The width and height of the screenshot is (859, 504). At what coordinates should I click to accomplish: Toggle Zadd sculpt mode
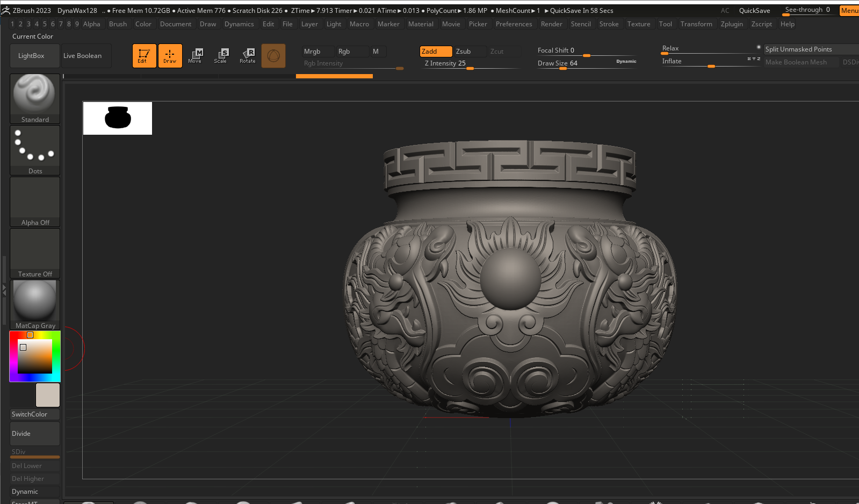click(435, 52)
